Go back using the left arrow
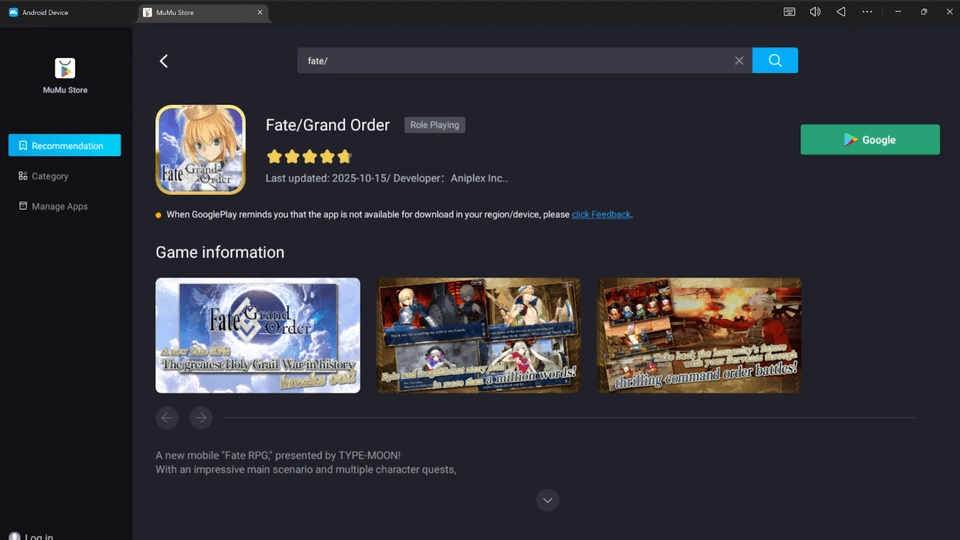Screen dimensions: 960x540 point(163,61)
